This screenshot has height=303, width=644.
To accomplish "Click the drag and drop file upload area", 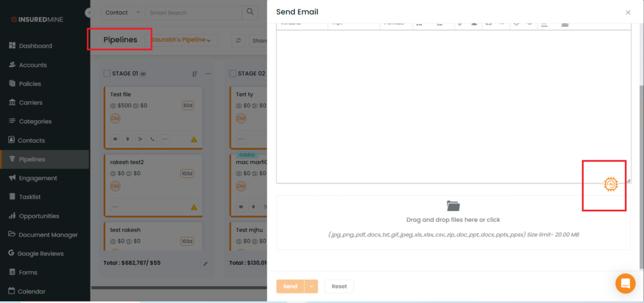I will [x=453, y=223].
